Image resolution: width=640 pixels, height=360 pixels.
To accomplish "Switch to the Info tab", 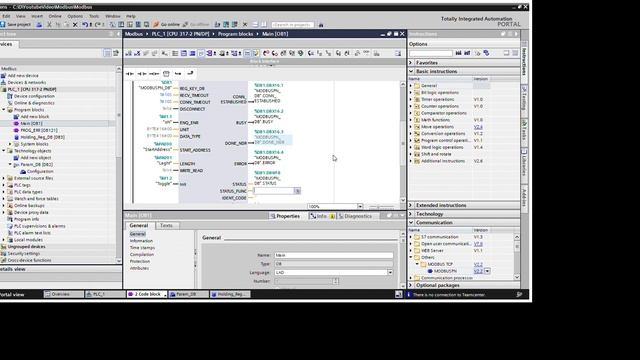I will point(322,216).
